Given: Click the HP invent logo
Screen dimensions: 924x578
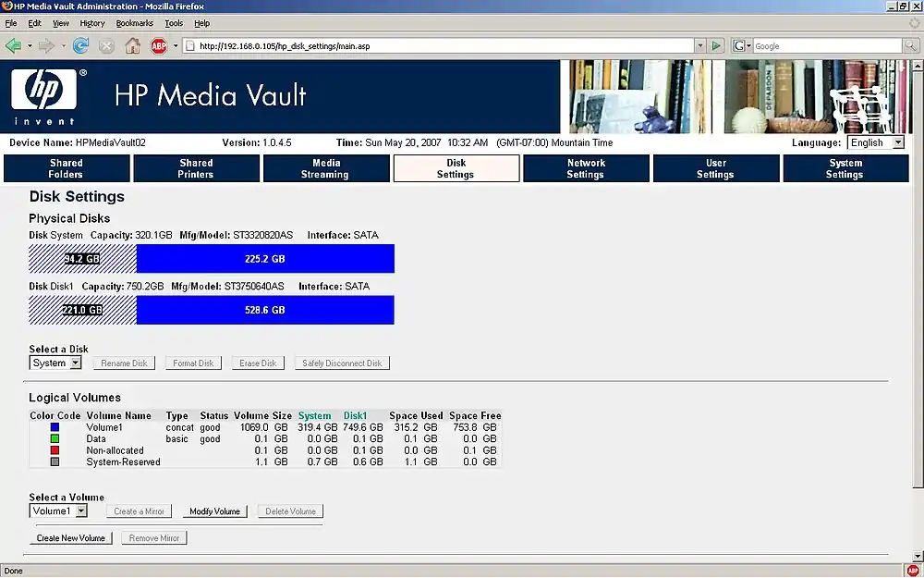Looking at the screenshot, I should (x=44, y=96).
